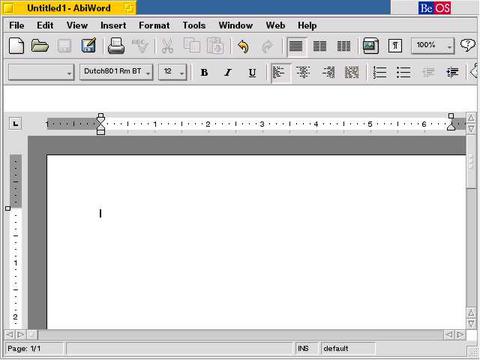The image size is (480, 360).
Task: Toggle Italic formatting
Action: tap(228, 72)
